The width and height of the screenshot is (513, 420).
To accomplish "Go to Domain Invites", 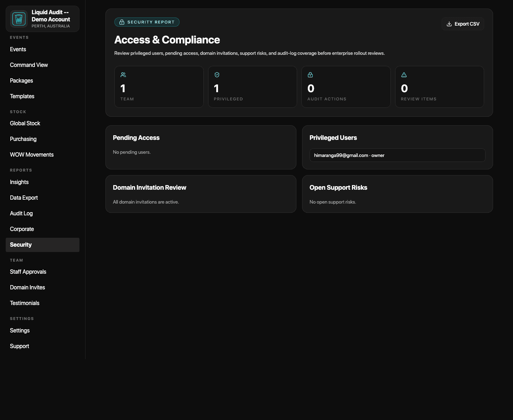I will pos(42,288).
